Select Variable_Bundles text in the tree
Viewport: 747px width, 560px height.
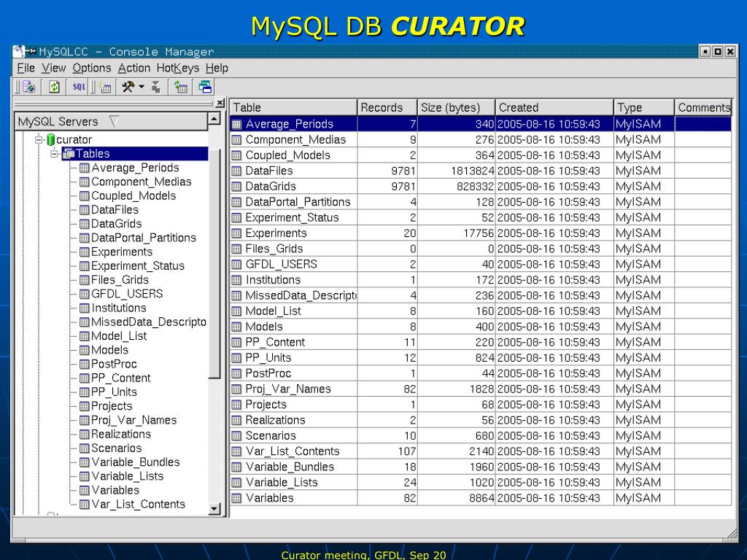135,462
